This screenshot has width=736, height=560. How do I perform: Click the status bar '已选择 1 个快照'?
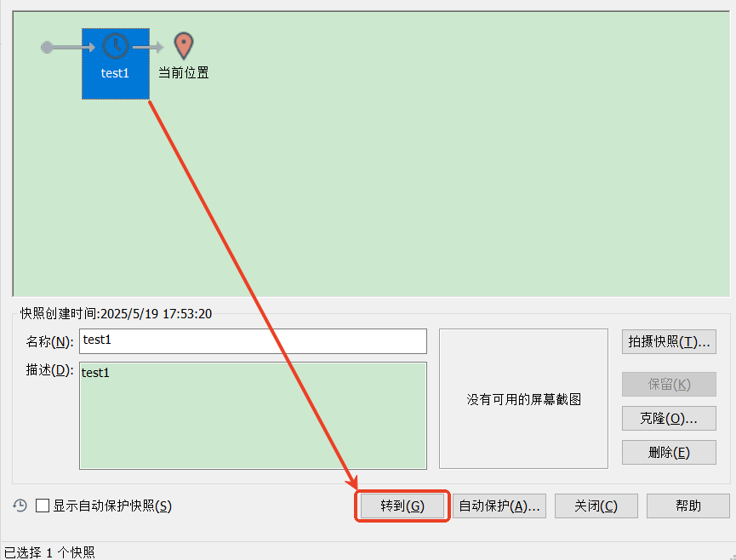pyautogui.click(x=49, y=552)
